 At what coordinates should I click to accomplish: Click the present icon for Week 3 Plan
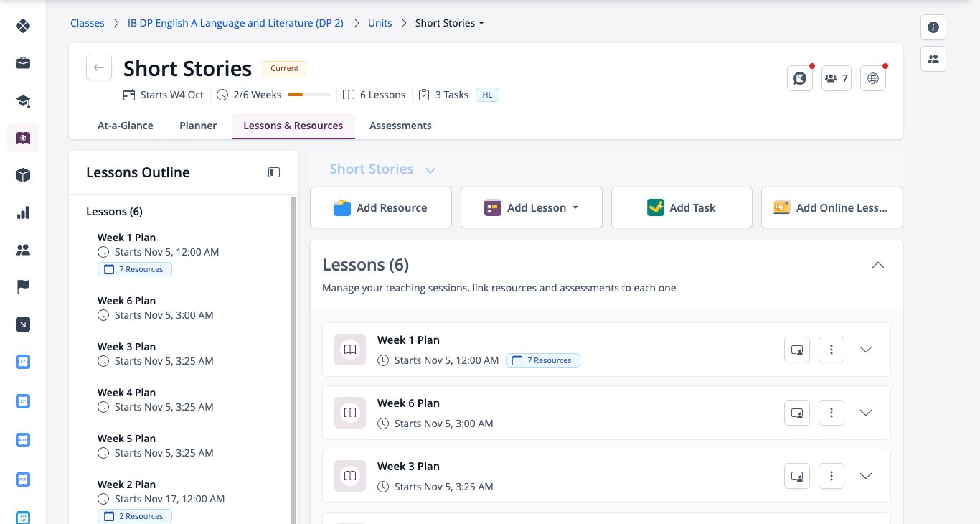coord(797,476)
